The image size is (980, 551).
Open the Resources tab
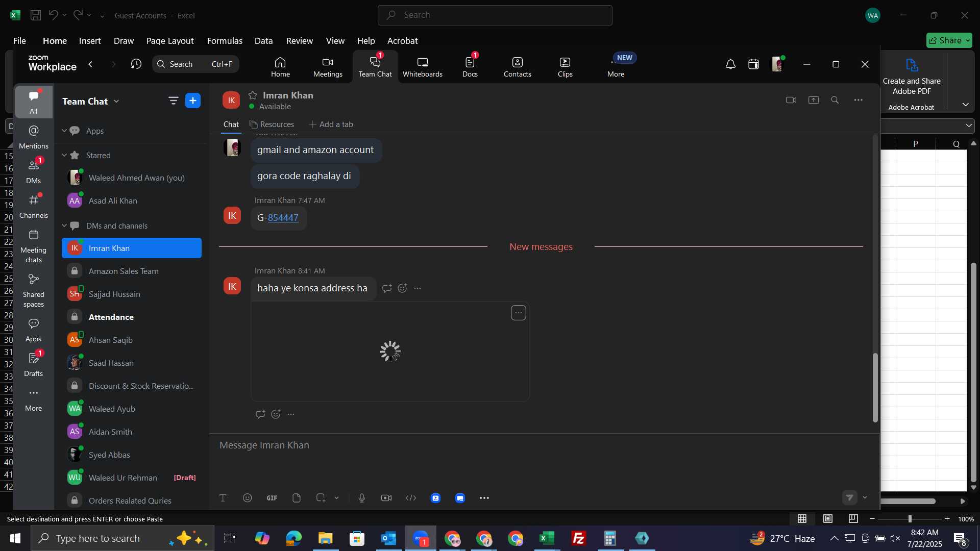(272, 124)
